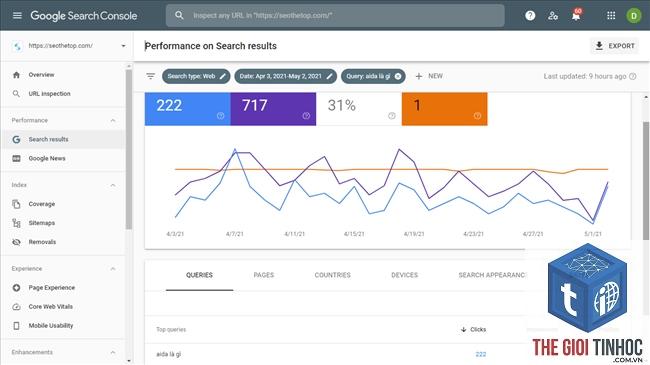
Task: Click the 'Top queries' column header
Action: [171, 329]
